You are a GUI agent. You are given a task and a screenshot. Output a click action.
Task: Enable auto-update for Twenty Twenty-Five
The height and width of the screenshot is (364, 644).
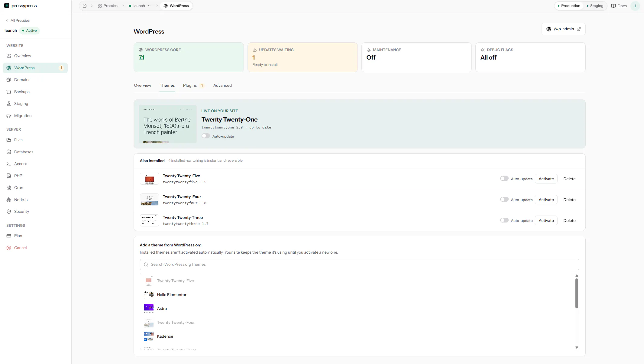point(504,179)
